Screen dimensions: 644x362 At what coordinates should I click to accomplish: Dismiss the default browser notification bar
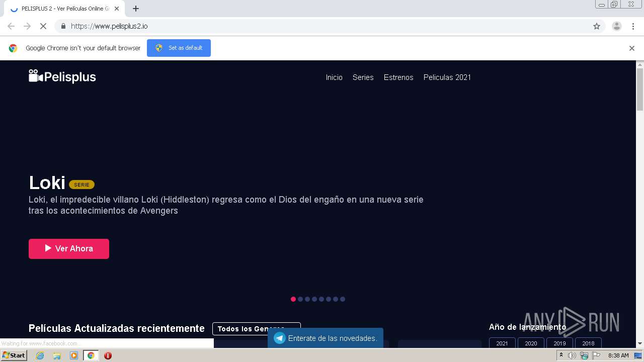coord(632,48)
